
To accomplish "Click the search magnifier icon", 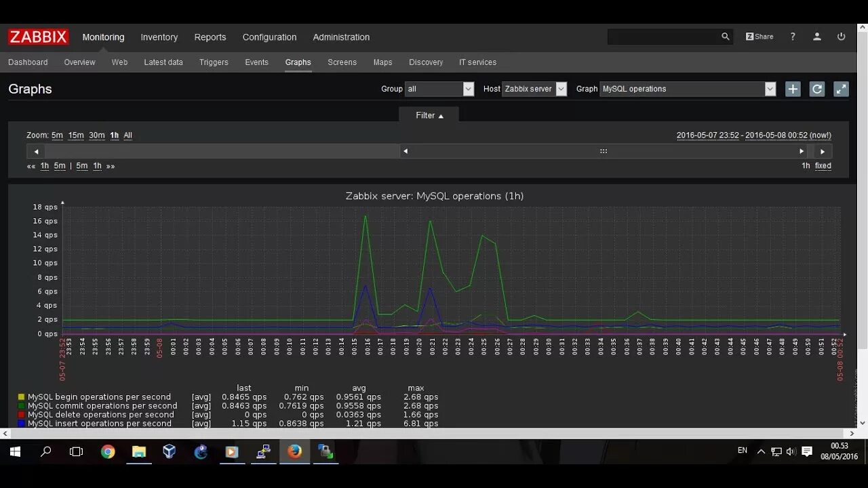I will [x=725, y=37].
